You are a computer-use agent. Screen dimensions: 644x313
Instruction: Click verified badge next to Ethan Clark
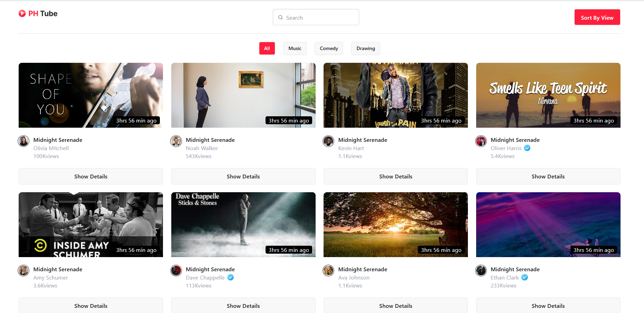(x=525, y=277)
